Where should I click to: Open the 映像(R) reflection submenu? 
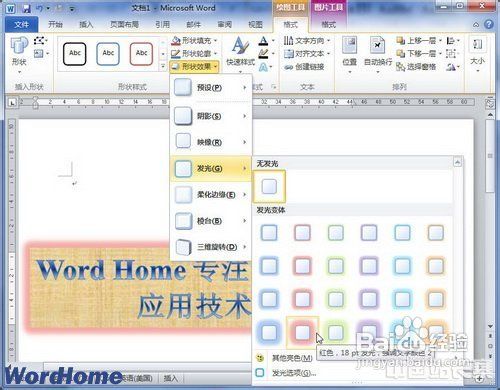point(211,142)
